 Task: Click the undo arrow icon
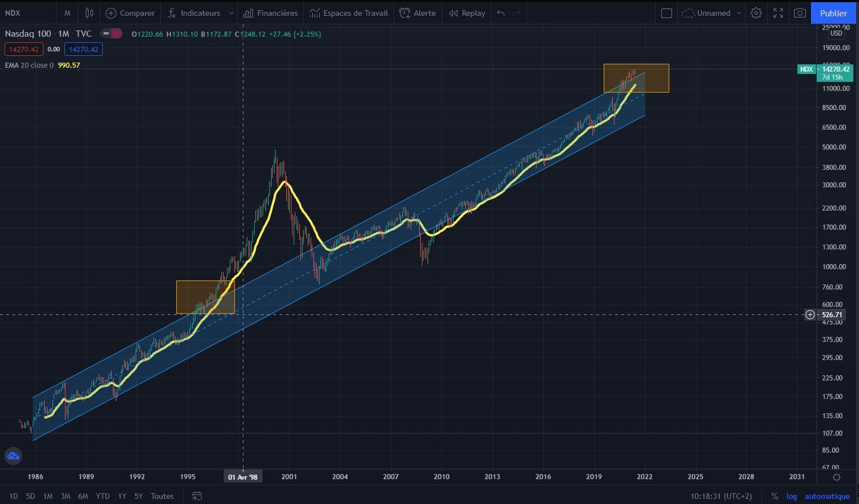501,13
